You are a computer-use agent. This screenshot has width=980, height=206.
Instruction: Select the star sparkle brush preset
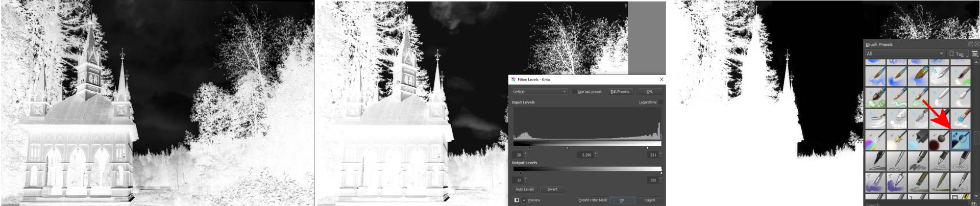pyautogui.click(x=896, y=140)
